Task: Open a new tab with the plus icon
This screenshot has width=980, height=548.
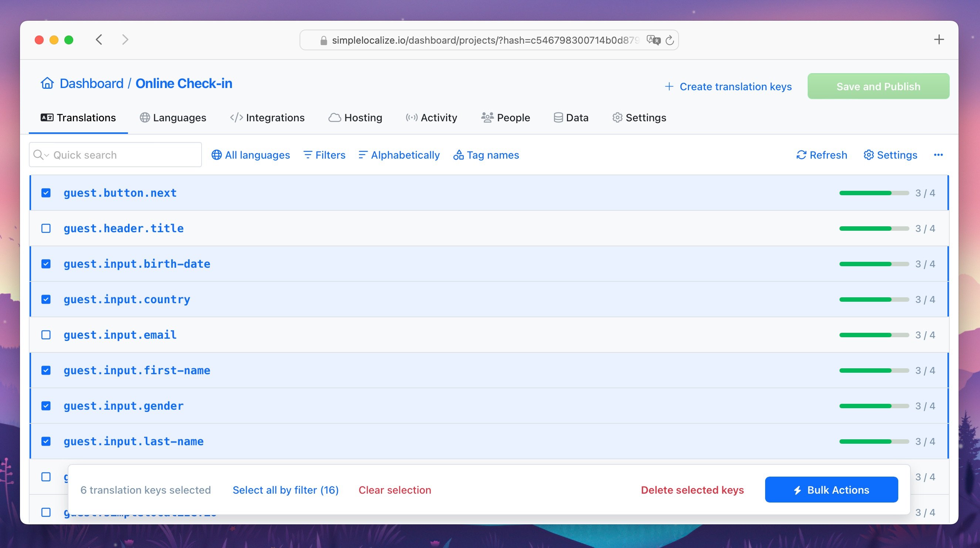Action: [939, 40]
